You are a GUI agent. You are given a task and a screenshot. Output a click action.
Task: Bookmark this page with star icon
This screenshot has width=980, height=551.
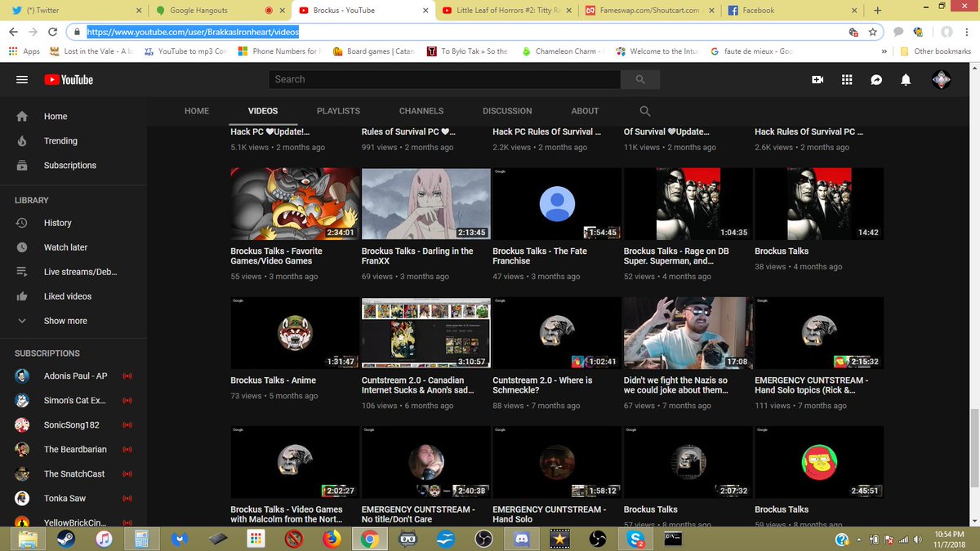pos(872,32)
